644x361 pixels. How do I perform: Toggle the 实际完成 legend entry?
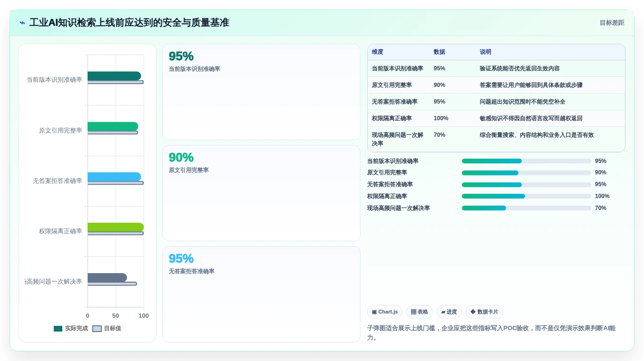(x=71, y=328)
